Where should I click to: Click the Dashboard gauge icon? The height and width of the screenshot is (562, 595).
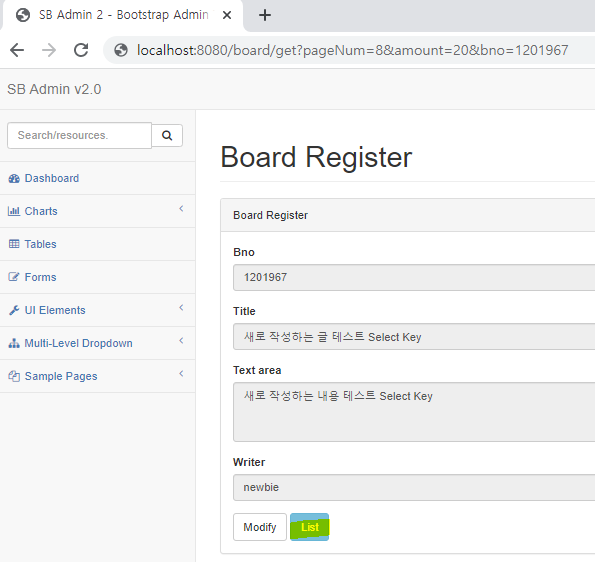coord(14,178)
